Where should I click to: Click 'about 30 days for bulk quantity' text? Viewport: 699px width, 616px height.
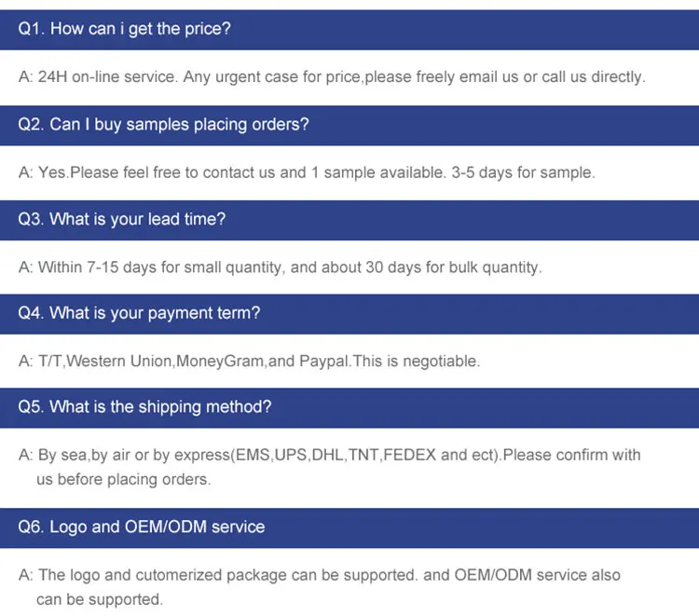(x=429, y=267)
